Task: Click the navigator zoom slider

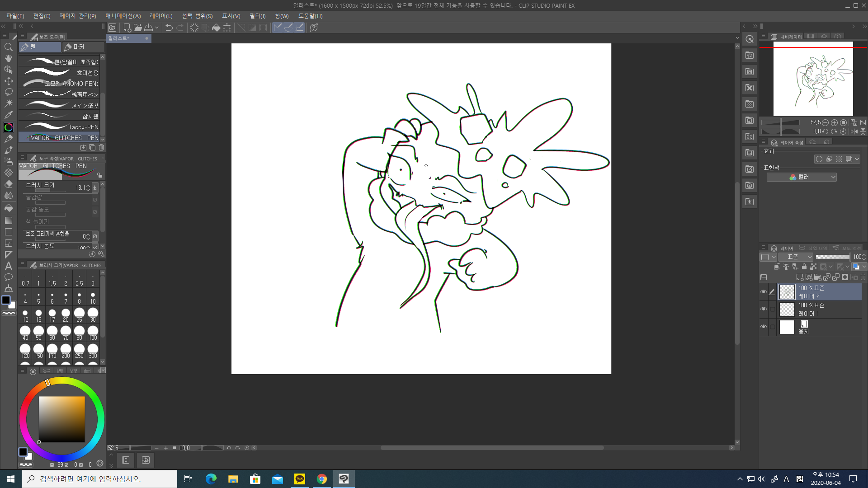Action: point(781,122)
